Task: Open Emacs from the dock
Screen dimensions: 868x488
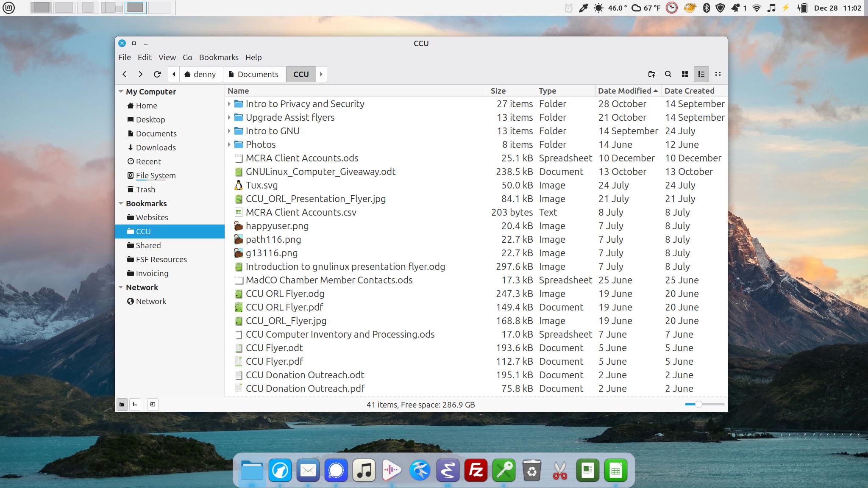Action: click(449, 470)
